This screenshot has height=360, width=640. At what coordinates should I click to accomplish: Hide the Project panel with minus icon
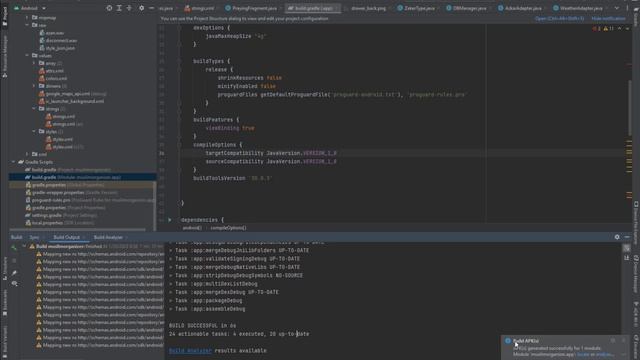click(x=151, y=8)
